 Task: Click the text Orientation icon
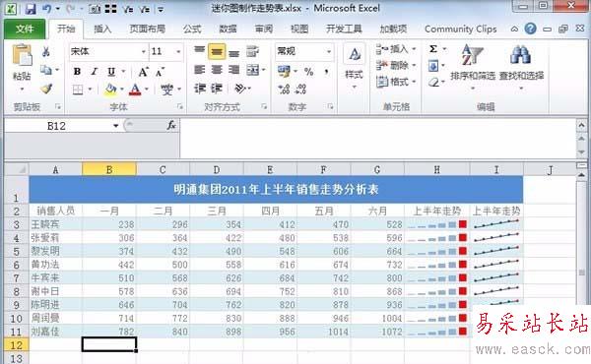[240, 89]
